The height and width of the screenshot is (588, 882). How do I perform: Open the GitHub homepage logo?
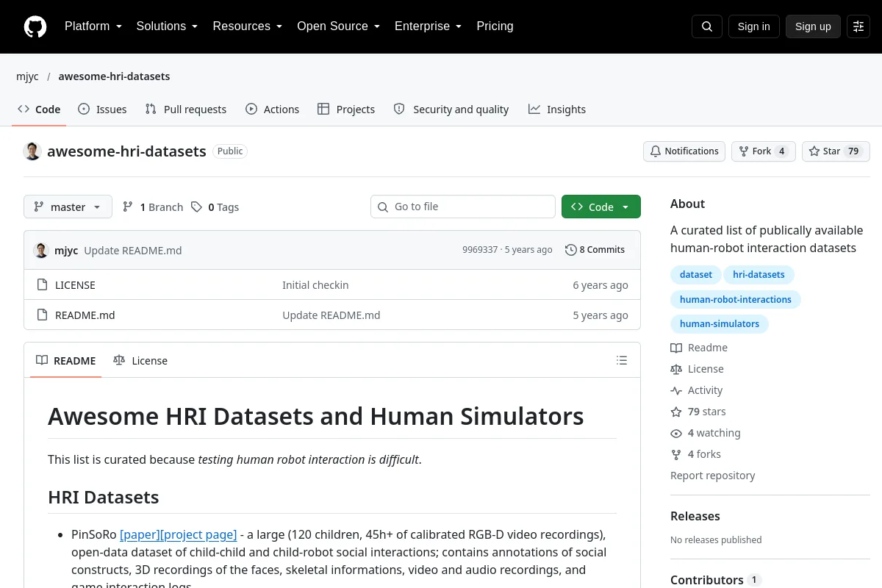[35, 26]
